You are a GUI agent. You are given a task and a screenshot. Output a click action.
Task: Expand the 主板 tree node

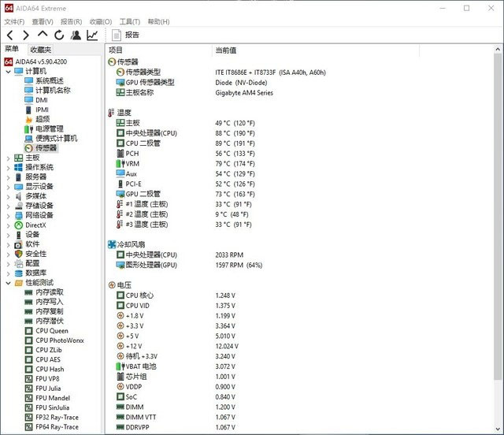click(9, 158)
